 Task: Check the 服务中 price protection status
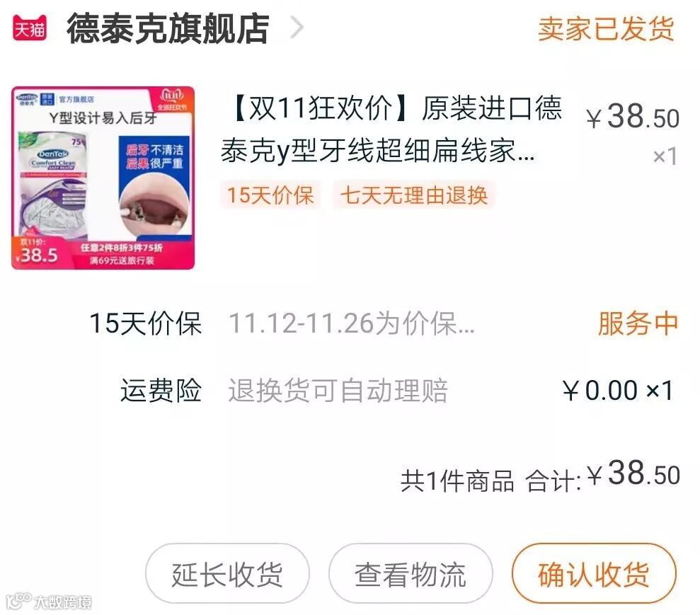(638, 323)
